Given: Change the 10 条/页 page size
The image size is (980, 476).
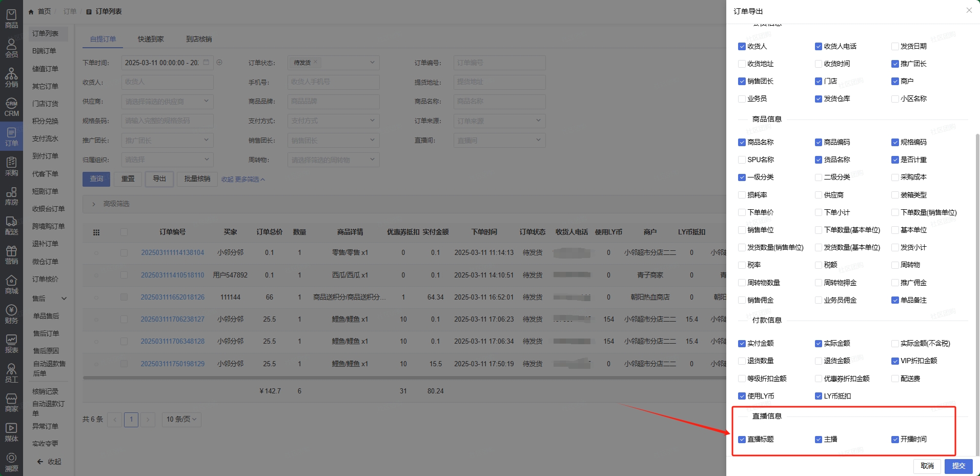Looking at the screenshot, I should [181, 420].
